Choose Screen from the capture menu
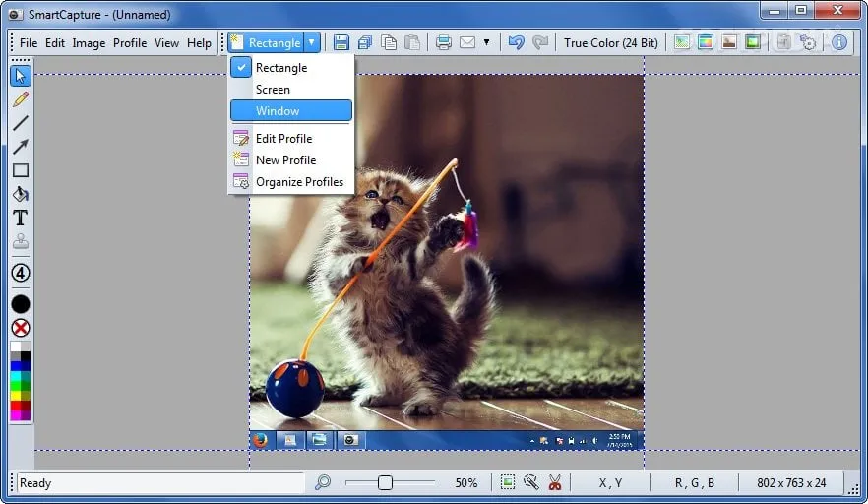868x504 pixels. (291, 90)
